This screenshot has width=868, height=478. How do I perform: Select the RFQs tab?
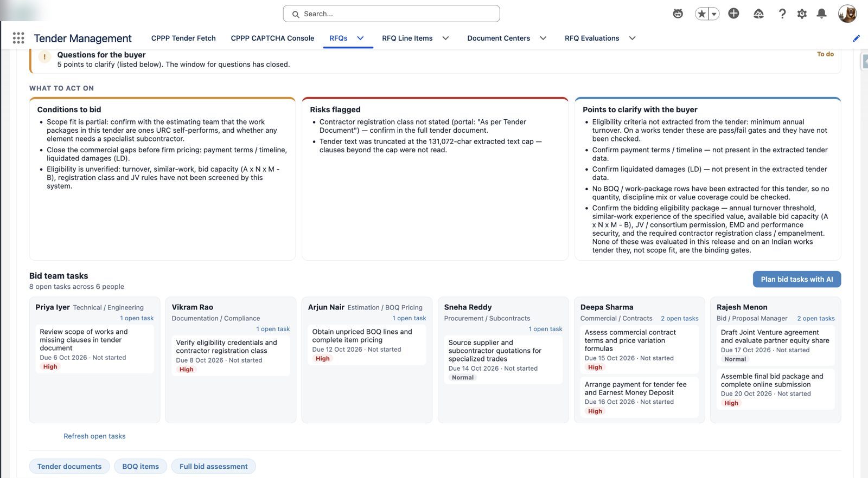coord(339,38)
